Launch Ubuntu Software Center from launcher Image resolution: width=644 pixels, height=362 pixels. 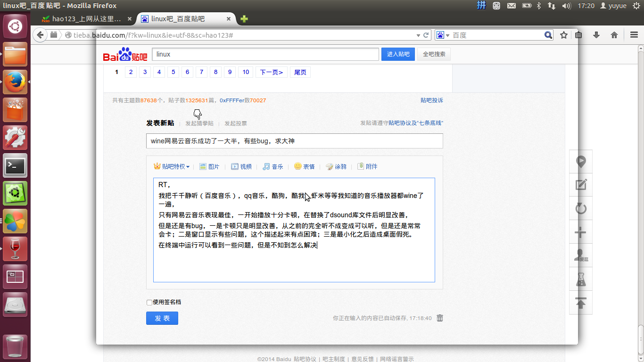click(x=15, y=110)
